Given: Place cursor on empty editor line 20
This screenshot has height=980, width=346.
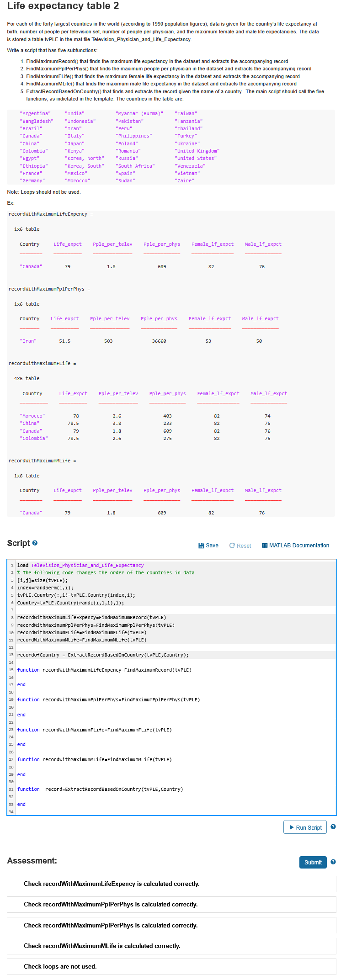Looking at the screenshot, I should (176, 707).
